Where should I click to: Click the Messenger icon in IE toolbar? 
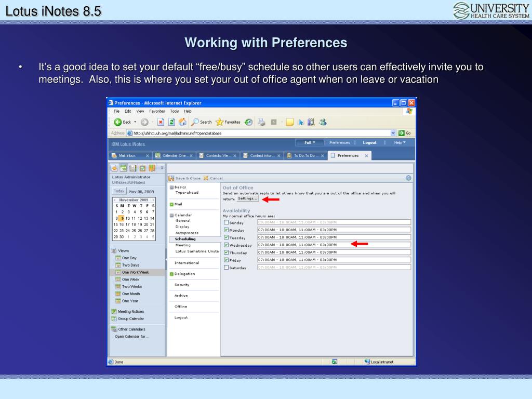tap(323, 122)
